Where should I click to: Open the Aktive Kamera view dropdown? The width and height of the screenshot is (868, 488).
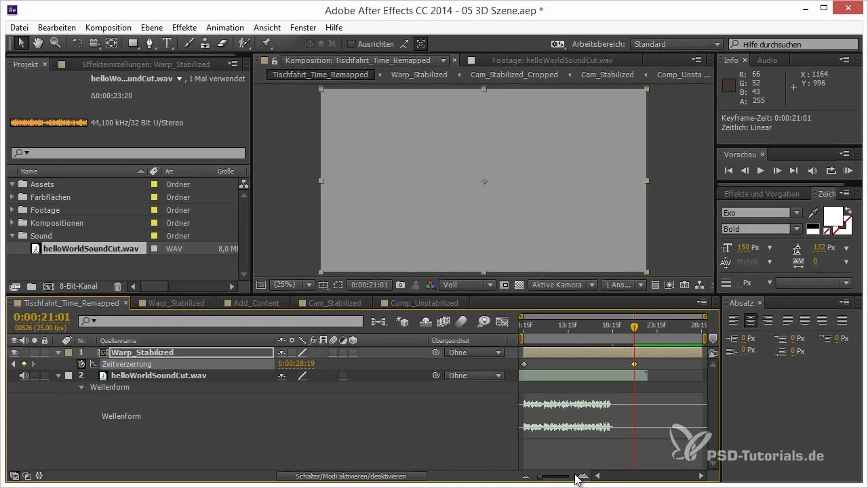tap(563, 285)
